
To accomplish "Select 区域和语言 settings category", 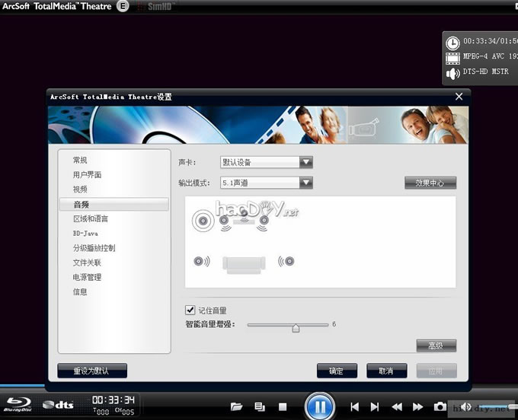I will coord(90,219).
